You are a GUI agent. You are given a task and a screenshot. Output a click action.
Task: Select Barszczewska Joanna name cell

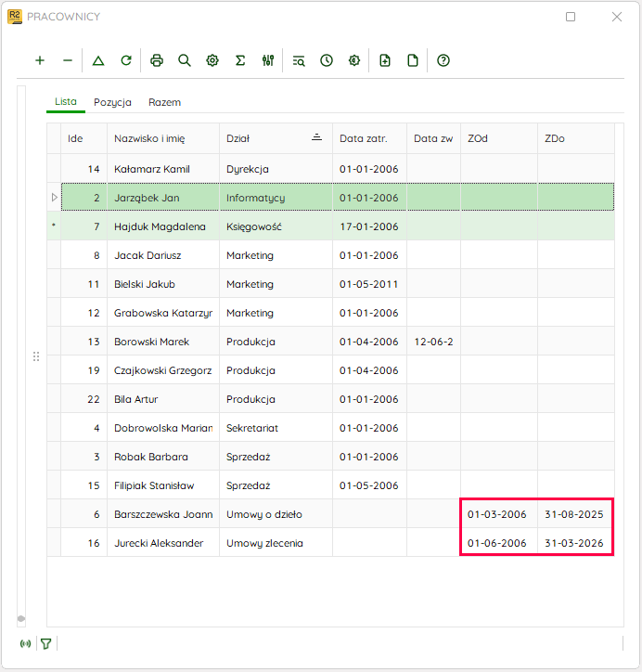[163, 513]
